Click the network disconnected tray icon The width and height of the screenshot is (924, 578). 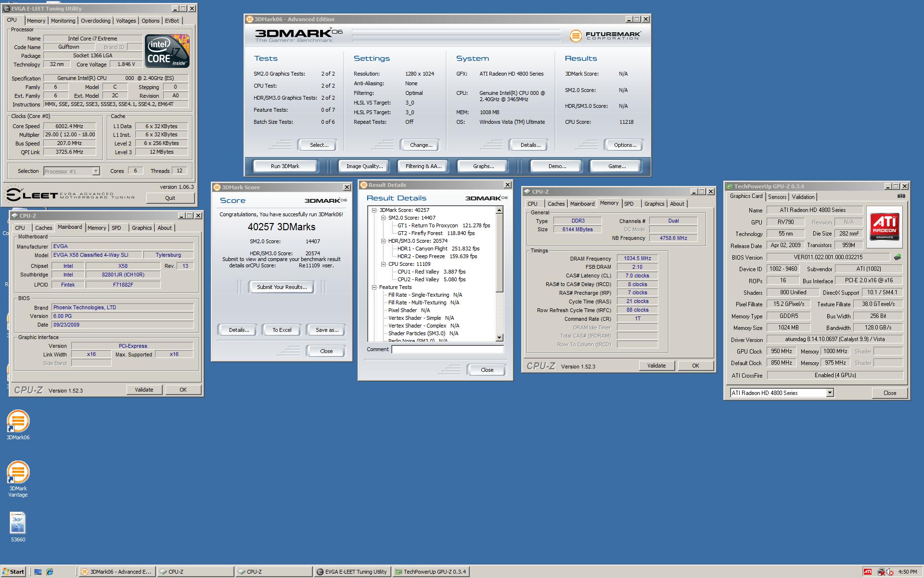pos(881,572)
